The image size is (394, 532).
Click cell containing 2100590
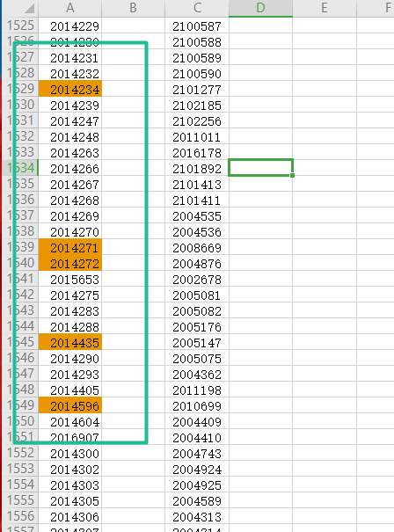click(197, 73)
